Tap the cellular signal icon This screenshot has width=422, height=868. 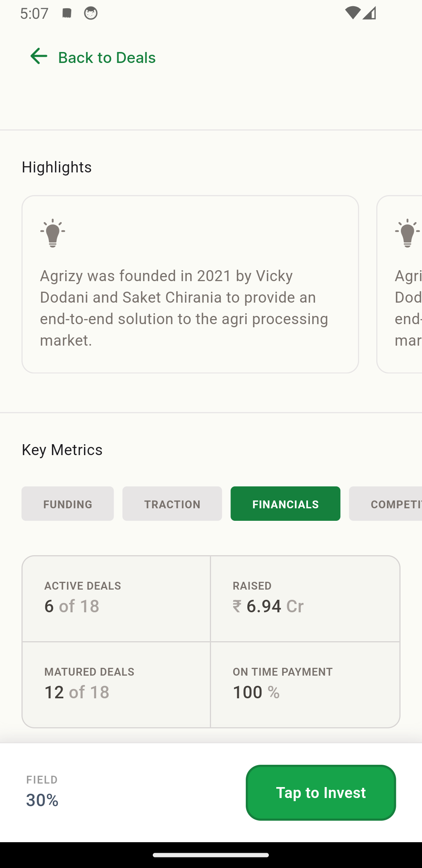pyautogui.click(x=369, y=13)
